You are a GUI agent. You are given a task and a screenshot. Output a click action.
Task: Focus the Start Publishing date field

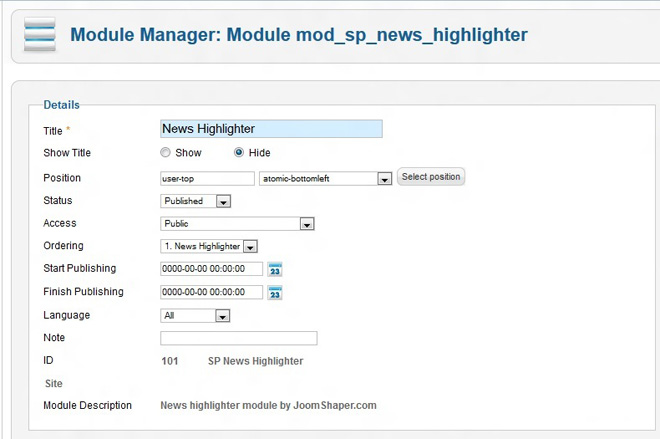click(211, 269)
